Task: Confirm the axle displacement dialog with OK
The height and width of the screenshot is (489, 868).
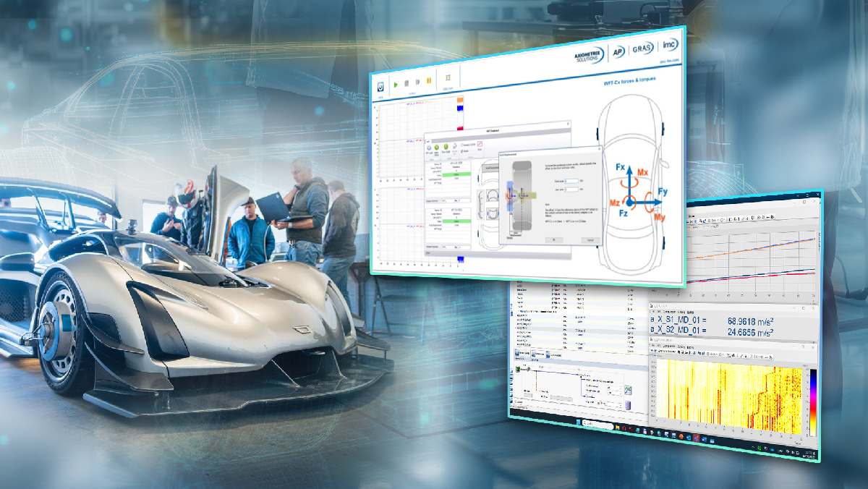Action: (553, 239)
